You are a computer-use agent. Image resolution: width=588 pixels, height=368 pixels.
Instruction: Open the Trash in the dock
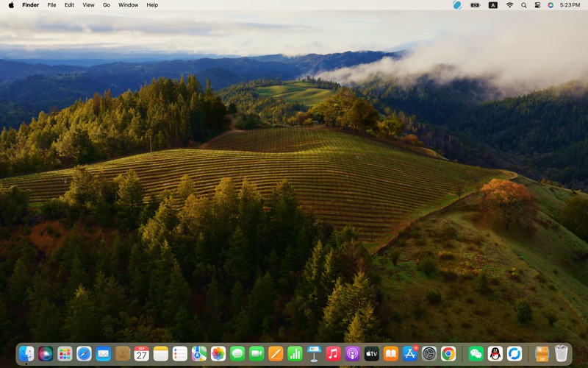point(562,354)
